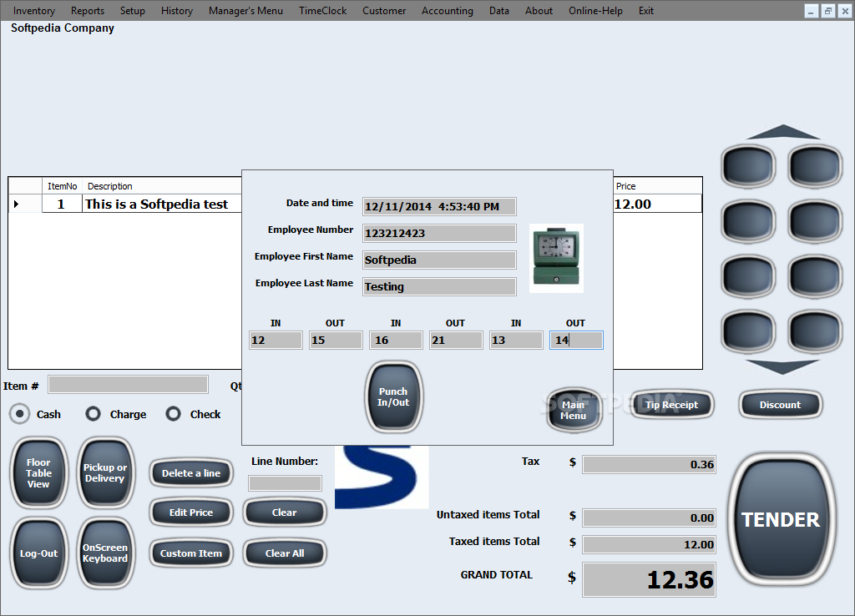Click the Pickup or Delivery button
The image size is (855, 616).
pos(105,472)
